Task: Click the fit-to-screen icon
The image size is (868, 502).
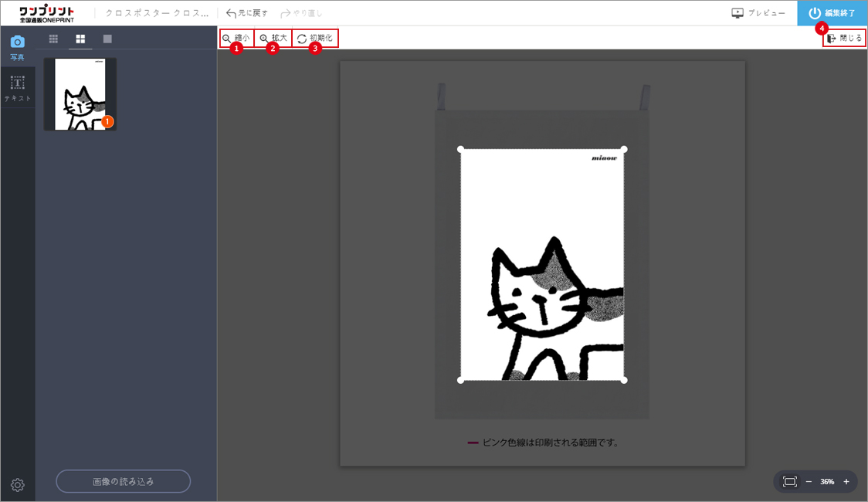Action: pos(789,481)
